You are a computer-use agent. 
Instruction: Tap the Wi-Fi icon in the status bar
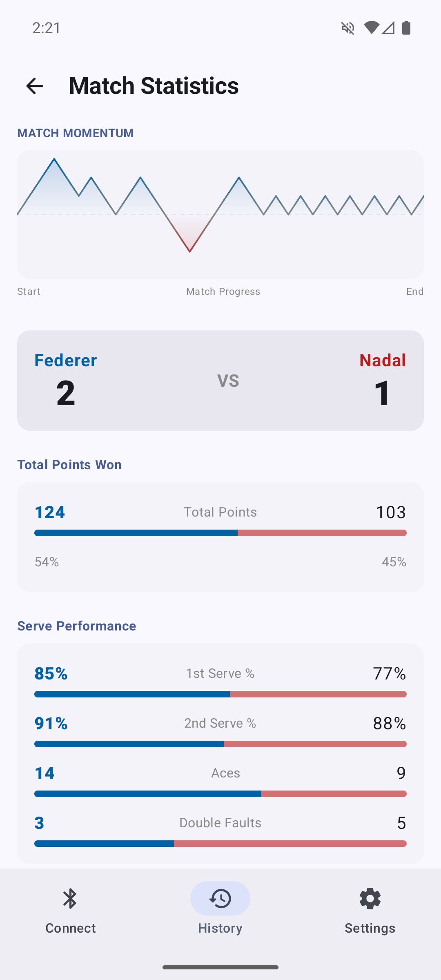[x=371, y=27]
